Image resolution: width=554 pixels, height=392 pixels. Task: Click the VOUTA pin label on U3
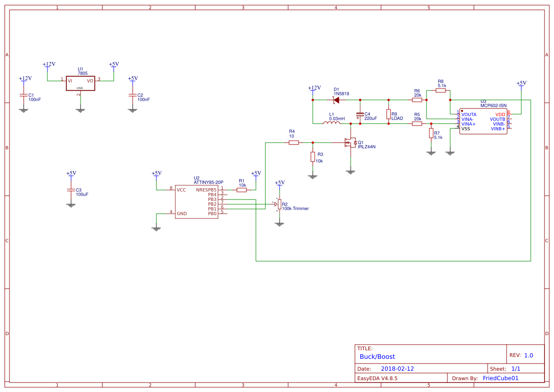tap(468, 114)
